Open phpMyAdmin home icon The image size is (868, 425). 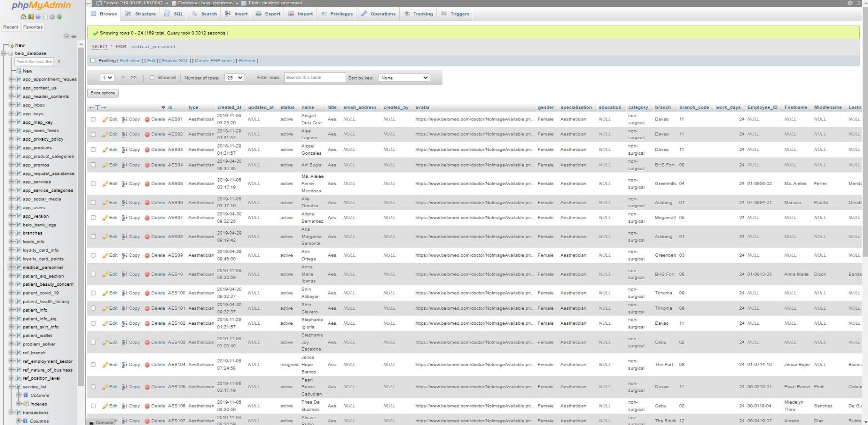(23, 17)
